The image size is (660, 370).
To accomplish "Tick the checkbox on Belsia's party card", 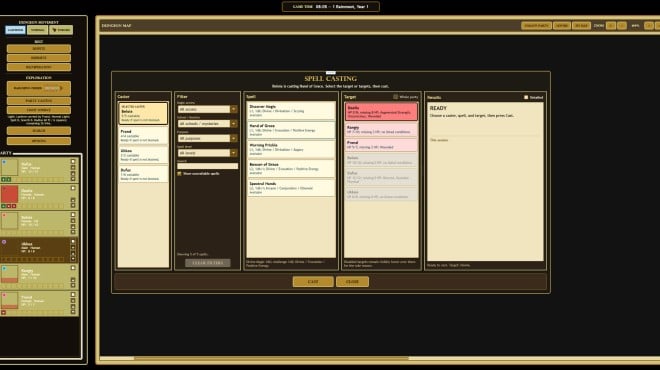I will click(x=73, y=215).
